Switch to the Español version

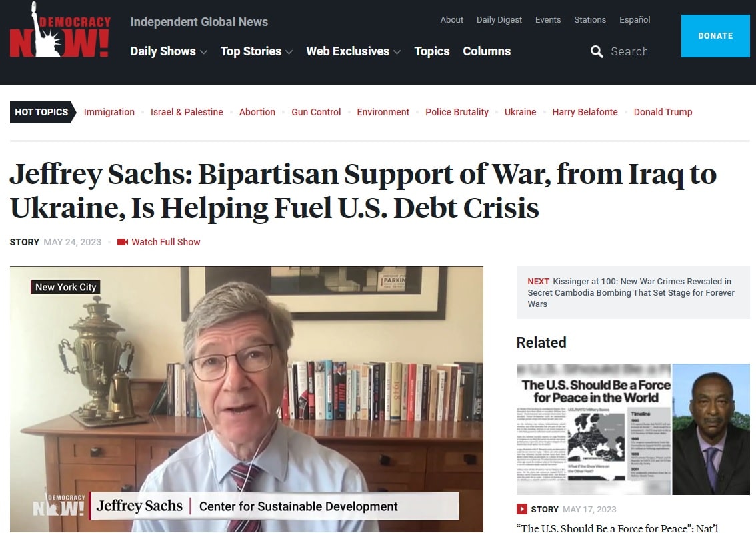pos(635,20)
